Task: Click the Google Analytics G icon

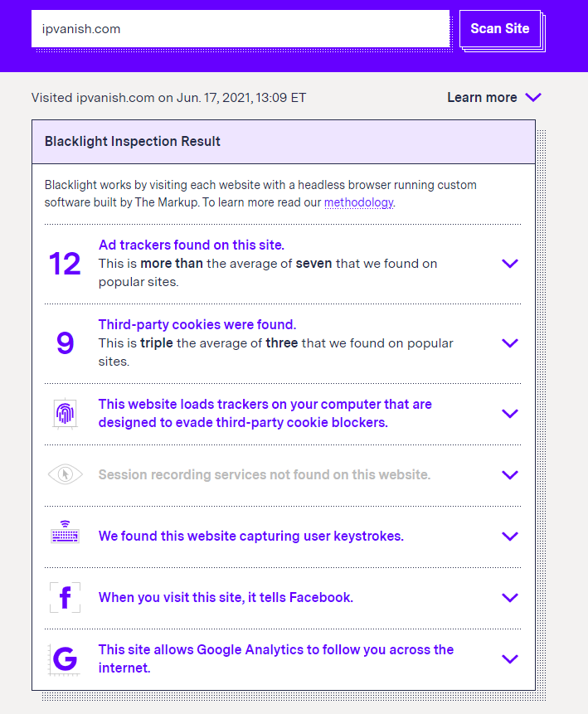Action: [65, 659]
